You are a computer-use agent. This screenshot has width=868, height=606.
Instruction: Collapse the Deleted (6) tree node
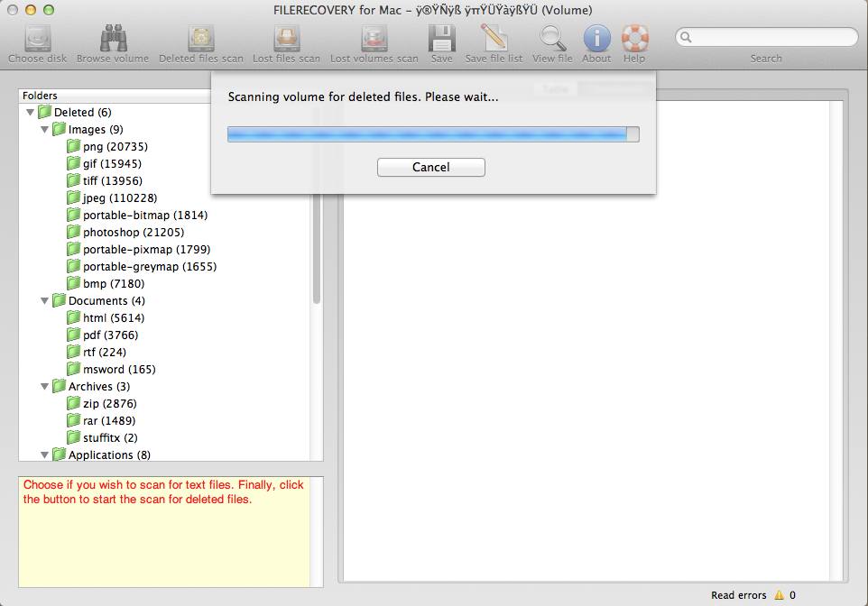pyautogui.click(x=31, y=113)
